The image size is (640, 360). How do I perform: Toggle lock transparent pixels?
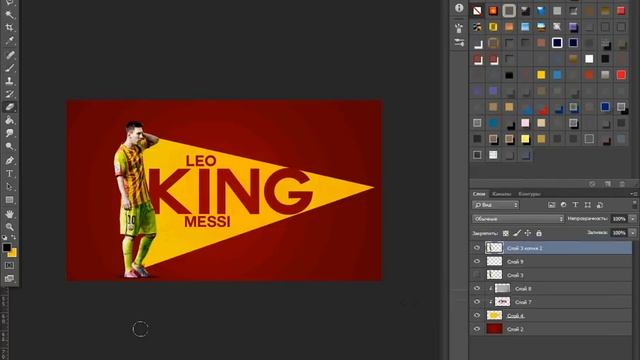point(506,233)
